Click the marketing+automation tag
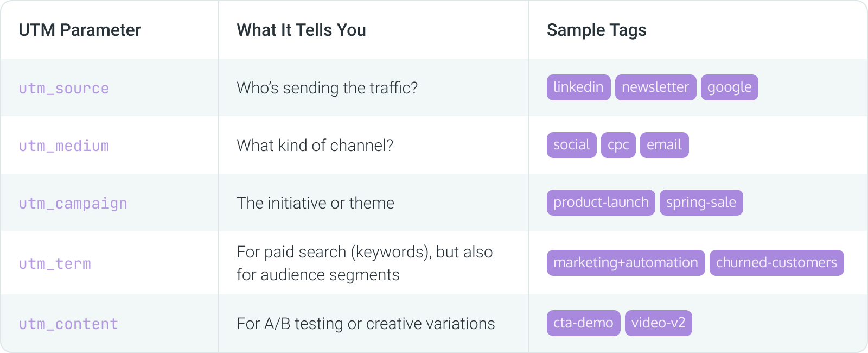Image resolution: width=868 pixels, height=353 pixels. [x=626, y=263]
